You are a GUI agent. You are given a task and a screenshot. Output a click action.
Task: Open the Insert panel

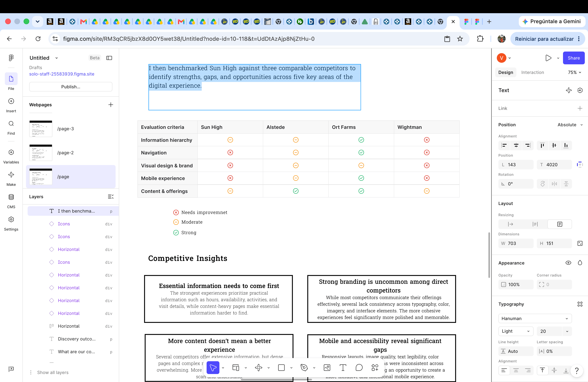click(11, 105)
